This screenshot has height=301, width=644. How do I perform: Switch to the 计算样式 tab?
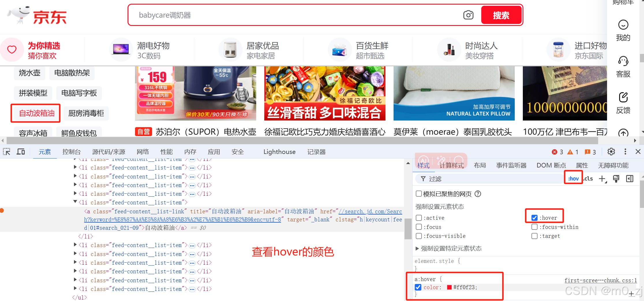click(x=451, y=165)
